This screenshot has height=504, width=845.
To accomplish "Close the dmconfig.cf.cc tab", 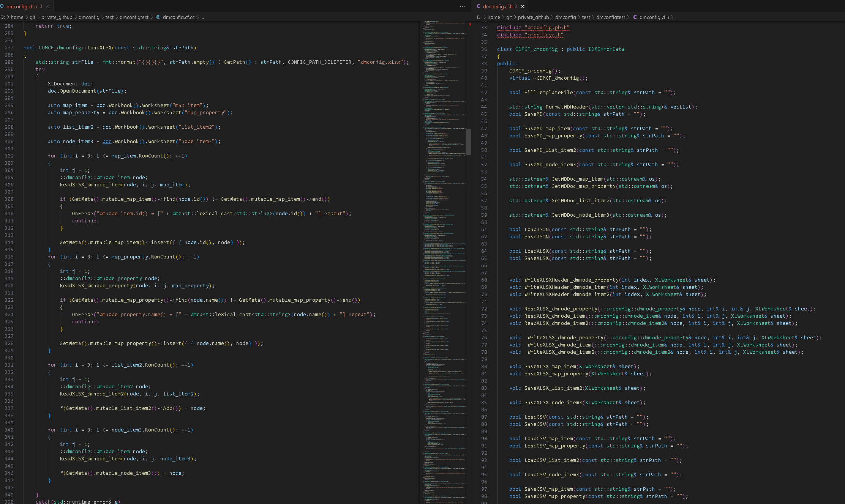I will tap(48, 6).
